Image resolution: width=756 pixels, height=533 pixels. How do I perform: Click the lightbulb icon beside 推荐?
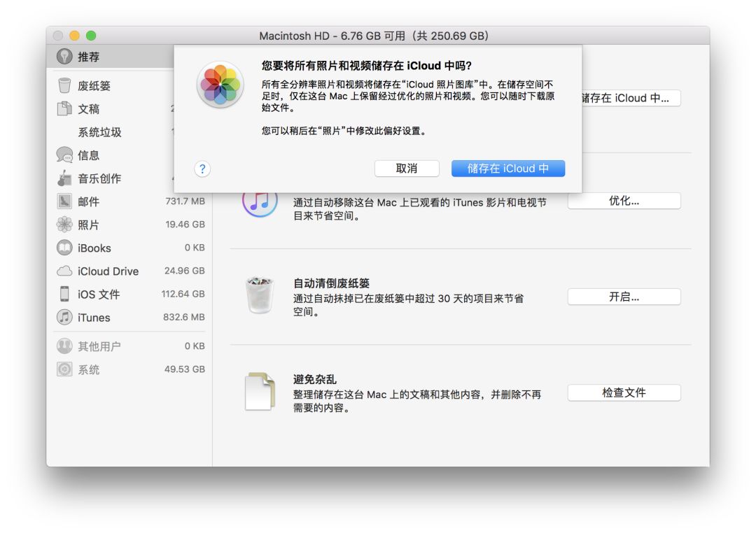(64, 57)
